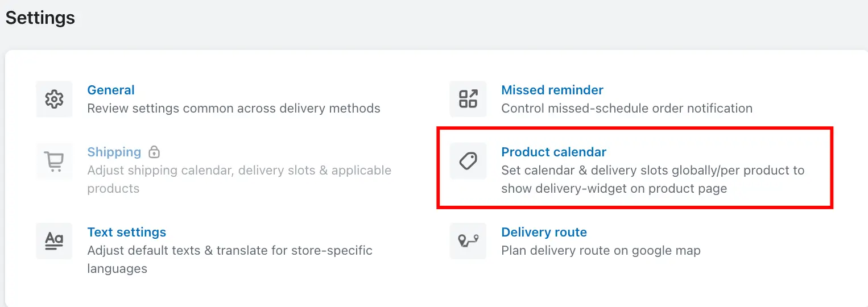Click the 'Review settings common across delivery methods' text
The image size is (868, 307).
[x=234, y=108]
